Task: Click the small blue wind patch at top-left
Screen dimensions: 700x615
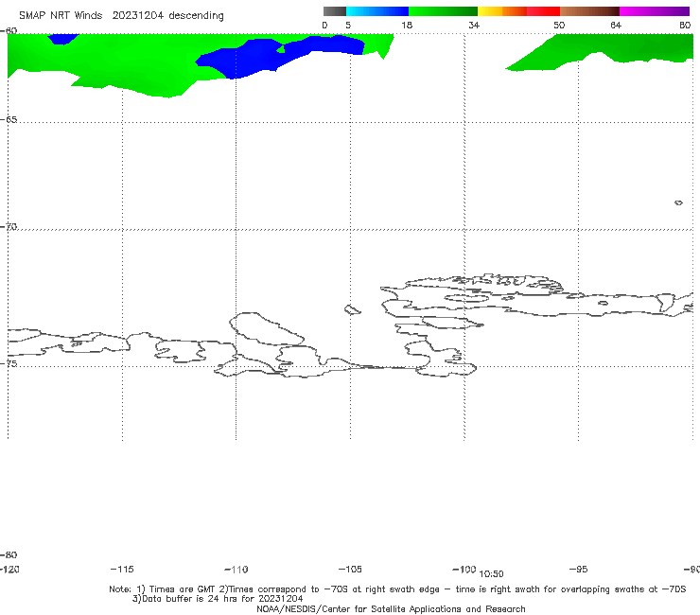Action: point(63,39)
